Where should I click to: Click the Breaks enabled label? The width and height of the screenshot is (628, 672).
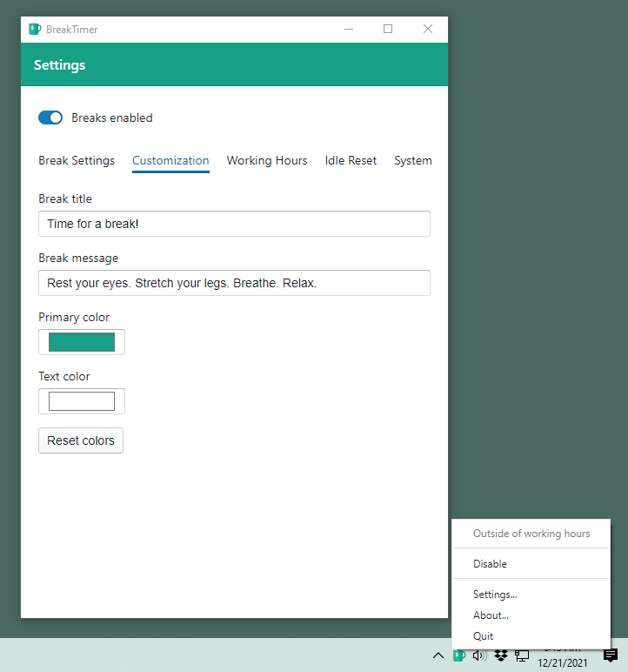(112, 118)
